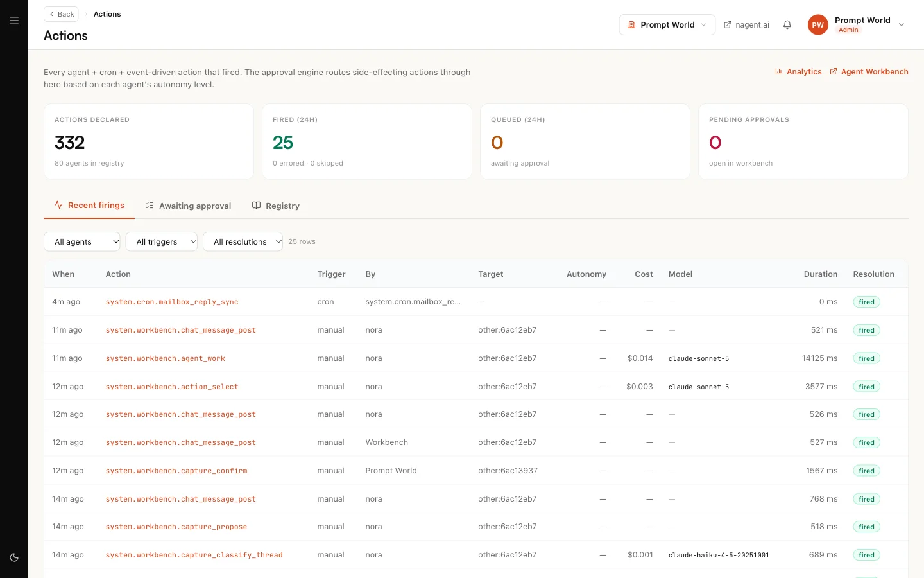Viewport: 924px width, 578px height.
Task: Click the Queued (24h) card
Action: (x=585, y=141)
